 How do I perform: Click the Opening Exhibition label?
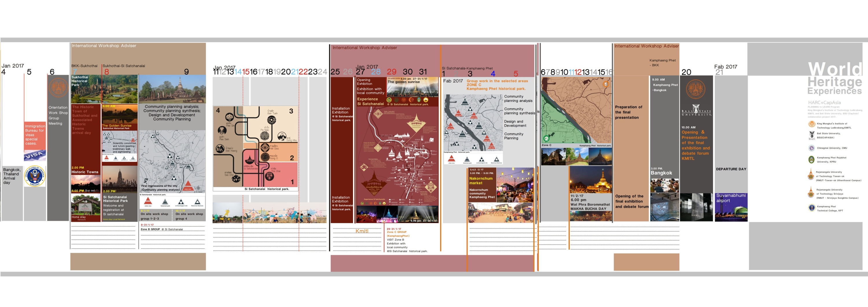(364, 82)
